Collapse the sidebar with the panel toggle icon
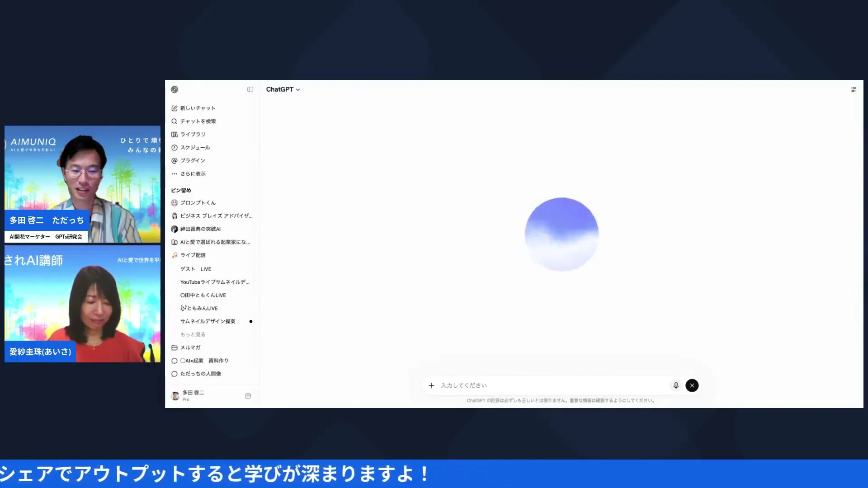Screen dimensions: 868x488 tap(250, 89)
